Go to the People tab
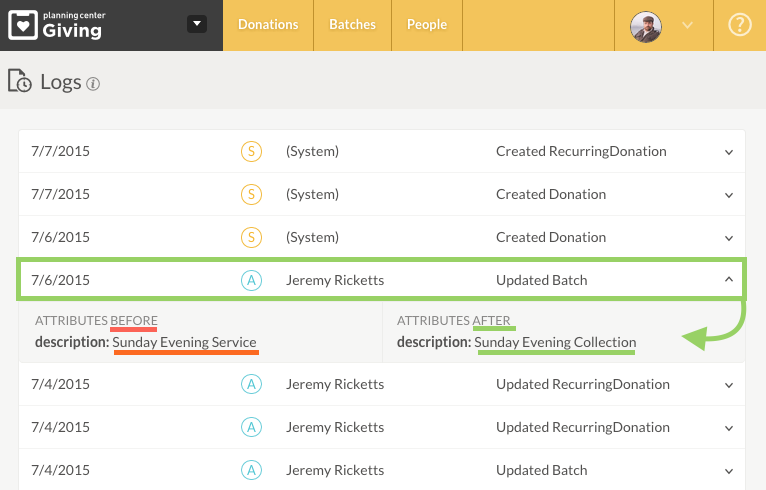The height and width of the screenshot is (490, 766). tap(427, 24)
